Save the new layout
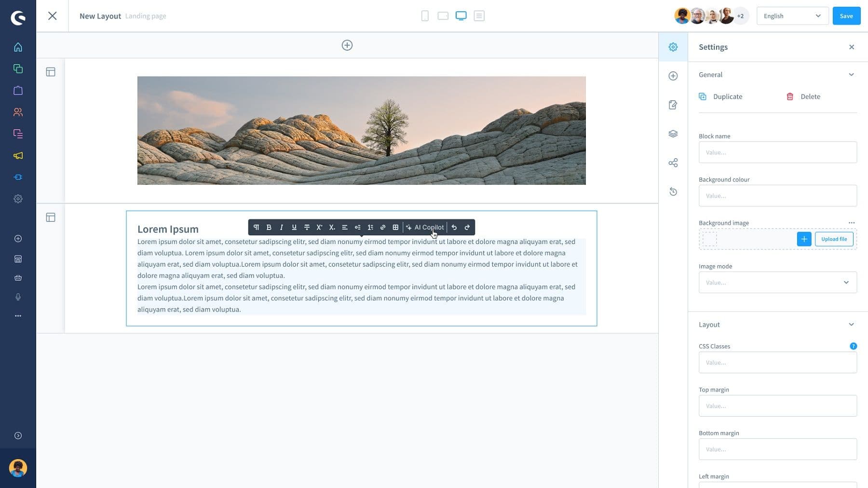 (x=846, y=15)
